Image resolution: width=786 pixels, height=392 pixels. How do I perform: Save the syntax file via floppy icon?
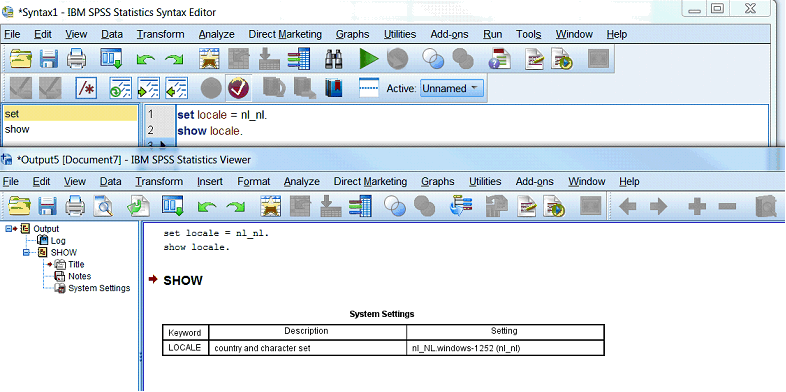pos(49,59)
